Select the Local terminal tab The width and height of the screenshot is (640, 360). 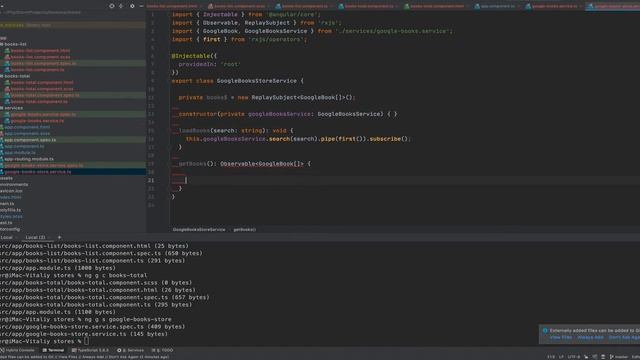(x=8, y=237)
